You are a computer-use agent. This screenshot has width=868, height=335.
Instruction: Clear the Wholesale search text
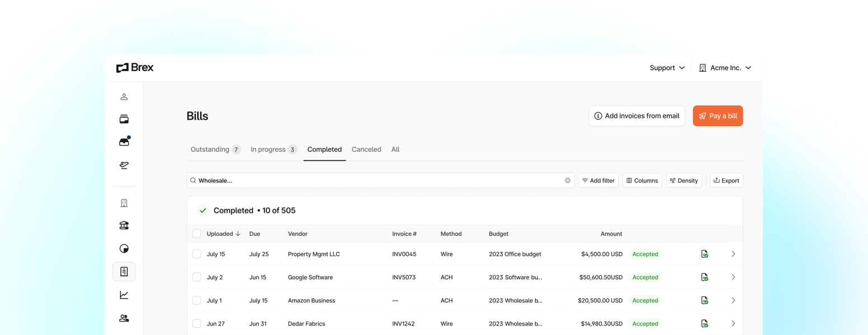pos(567,180)
